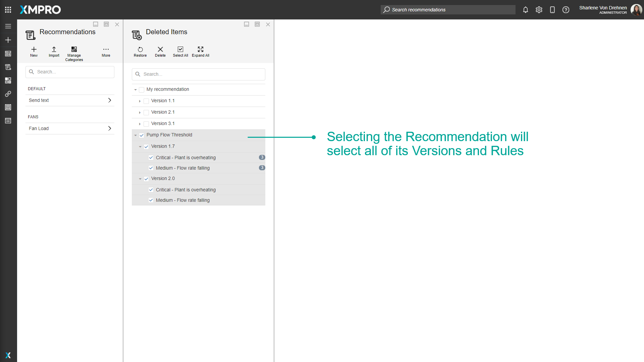Open the Import recommendations tool
This screenshot has width=644, height=362.
coord(54,52)
